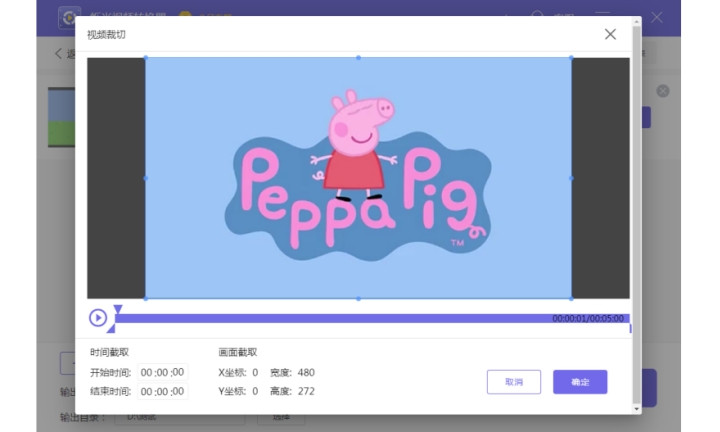The width and height of the screenshot is (720, 432).
Task: Click the 取消 button
Action: coord(514,382)
